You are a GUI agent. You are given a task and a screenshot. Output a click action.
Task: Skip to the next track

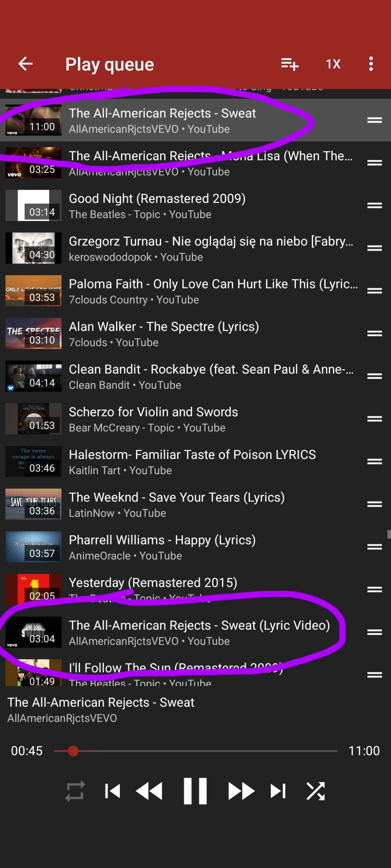coord(278,791)
